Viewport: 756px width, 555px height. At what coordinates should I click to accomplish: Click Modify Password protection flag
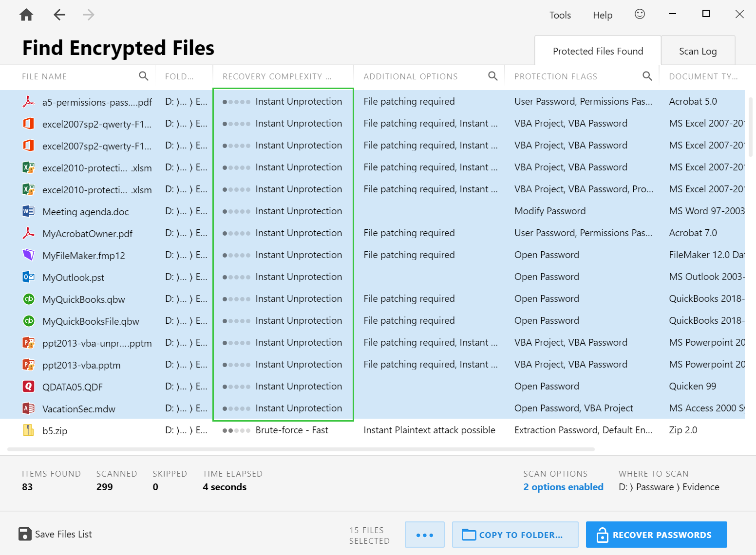coord(550,211)
